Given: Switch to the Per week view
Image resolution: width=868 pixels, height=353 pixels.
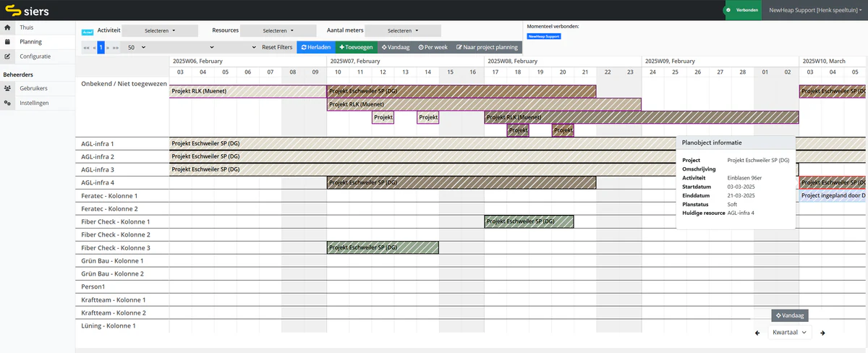Looking at the screenshot, I should (433, 47).
